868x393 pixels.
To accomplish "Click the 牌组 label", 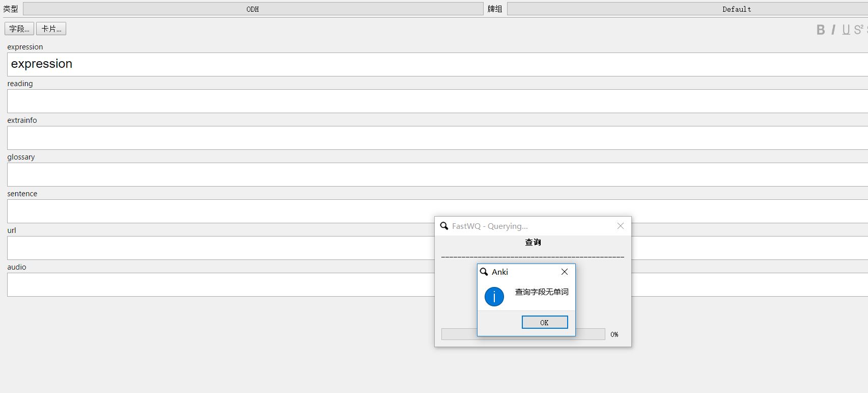I will (495, 9).
